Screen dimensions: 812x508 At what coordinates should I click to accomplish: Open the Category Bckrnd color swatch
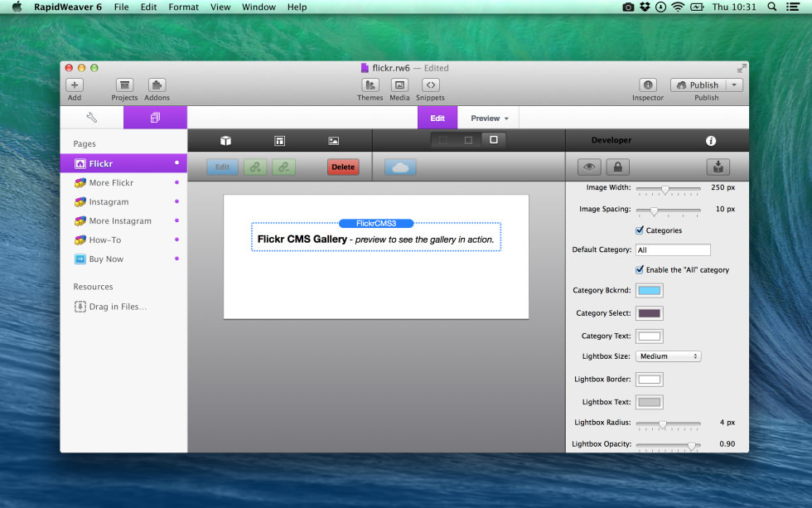[x=650, y=291]
